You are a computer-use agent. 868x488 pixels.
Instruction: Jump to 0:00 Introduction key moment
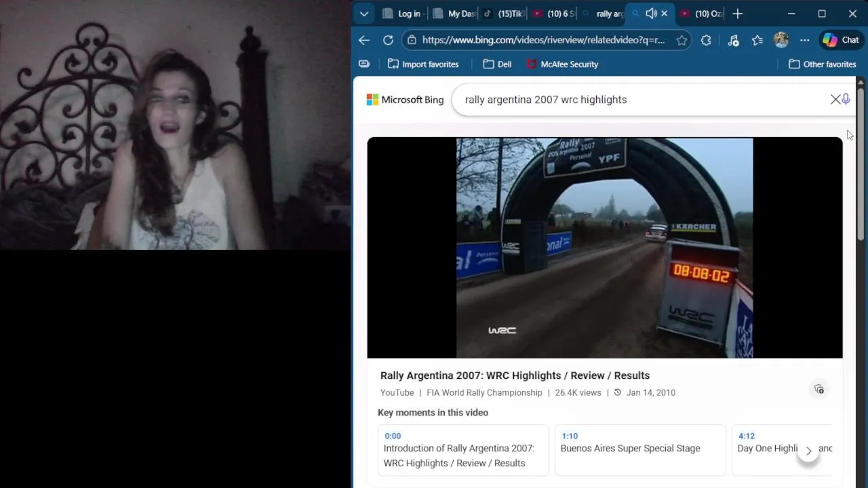463,450
